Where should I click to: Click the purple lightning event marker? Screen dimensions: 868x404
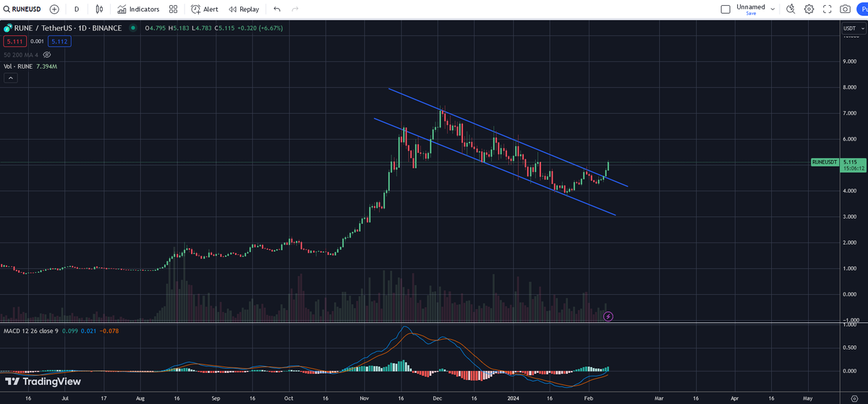click(608, 316)
